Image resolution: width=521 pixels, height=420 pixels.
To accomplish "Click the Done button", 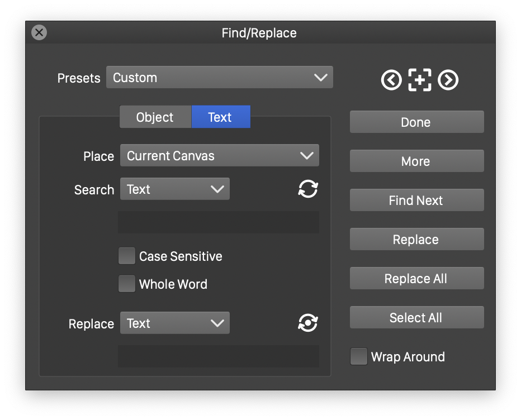I will pyautogui.click(x=416, y=122).
